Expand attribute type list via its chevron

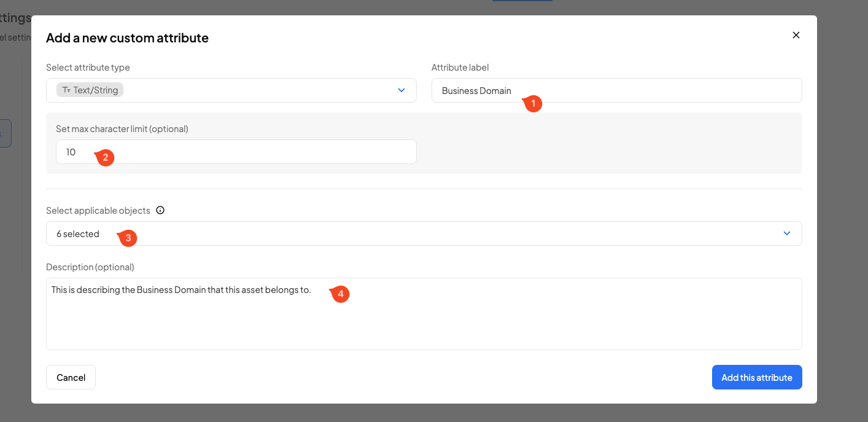tap(401, 90)
